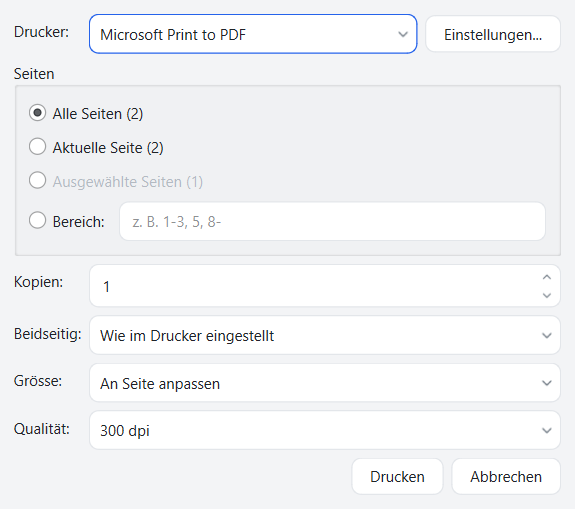This screenshot has width=575, height=509.
Task: Decrease copies with the down arrow
Action: (547, 295)
